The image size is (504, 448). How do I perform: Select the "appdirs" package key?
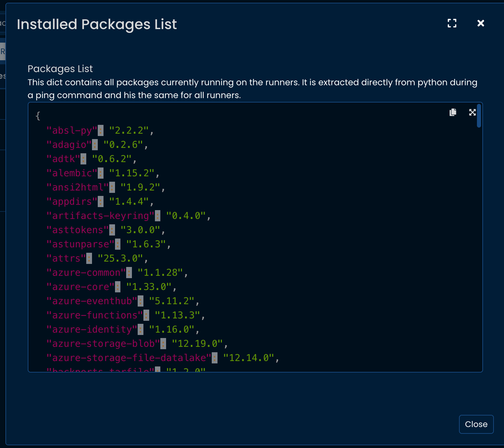[72, 202]
